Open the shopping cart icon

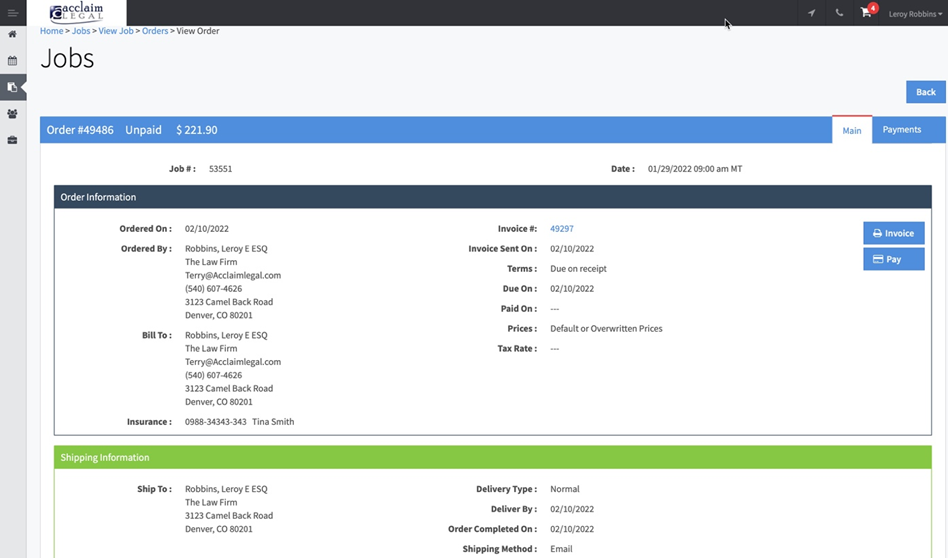coord(866,13)
